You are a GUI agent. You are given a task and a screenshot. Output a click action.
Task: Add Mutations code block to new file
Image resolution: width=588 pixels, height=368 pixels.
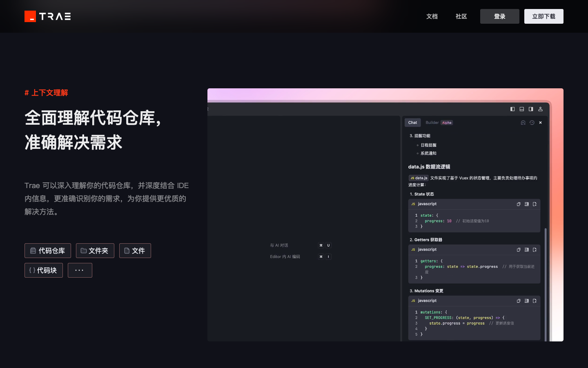coord(535,301)
